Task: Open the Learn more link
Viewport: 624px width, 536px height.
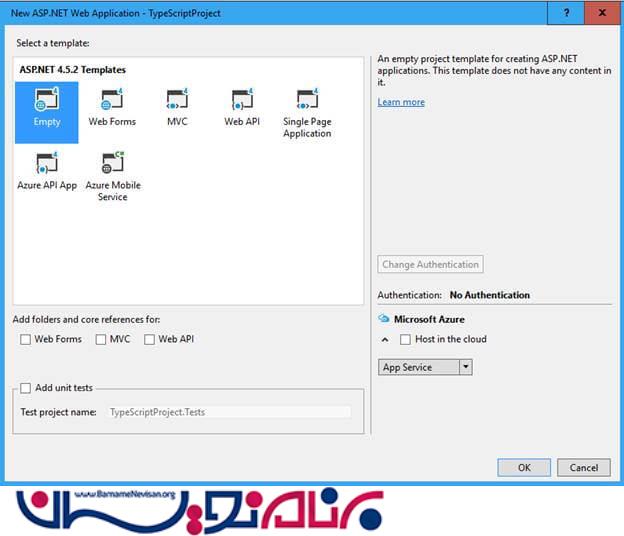Action: point(401,102)
